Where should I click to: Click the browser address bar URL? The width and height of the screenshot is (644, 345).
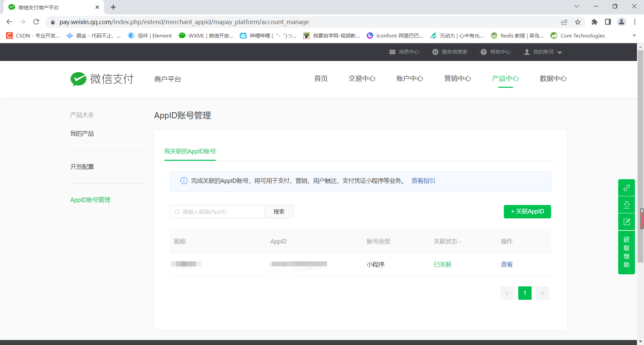pos(184,22)
